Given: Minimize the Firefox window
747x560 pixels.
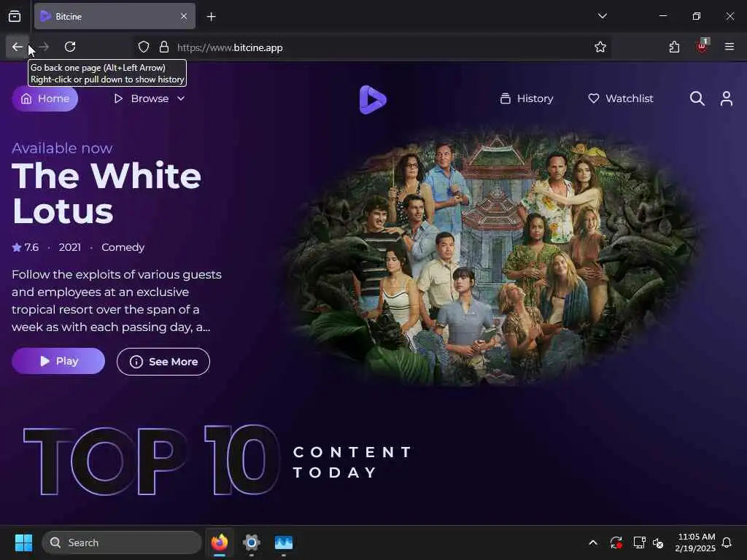Looking at the screenshot, I should click(662, 16).
